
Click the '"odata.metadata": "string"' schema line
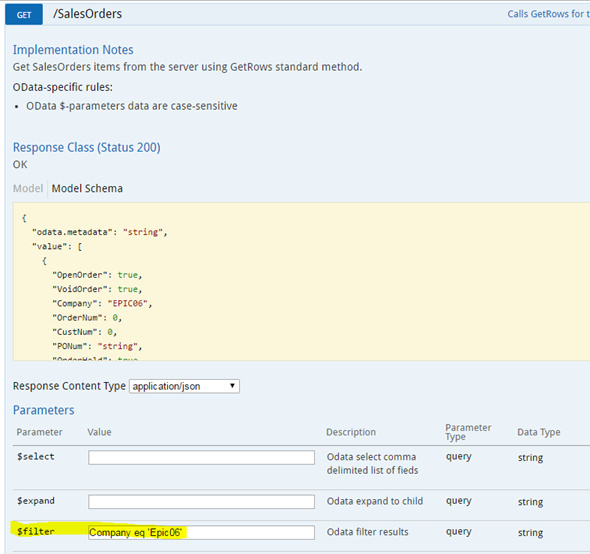[99, 232]
